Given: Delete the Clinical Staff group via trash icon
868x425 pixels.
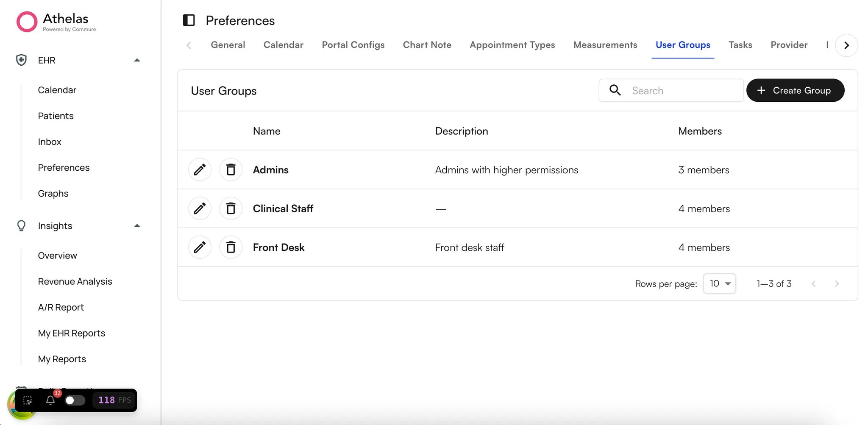Looking at the screenshot, I should (x=231, y=208).
